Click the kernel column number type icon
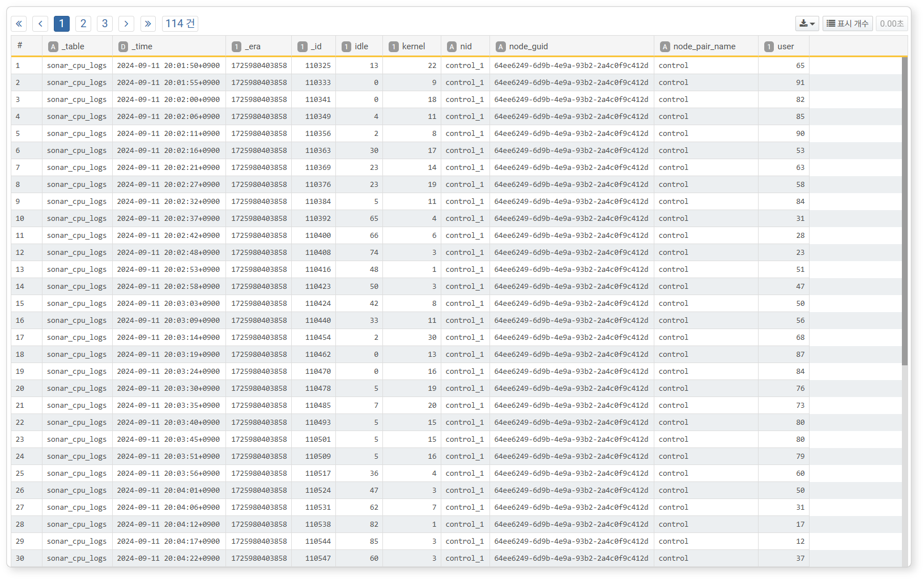Viewport: 924px width, 580px height. (x=393, y=46)
